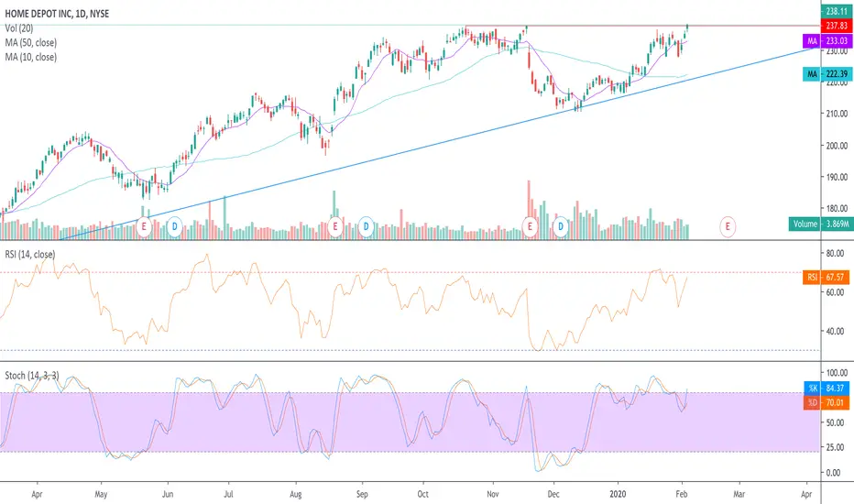Viewport: 854px width, 504px height.
Task: Click the 190.00 price axis label
Action: coord(837,177)
